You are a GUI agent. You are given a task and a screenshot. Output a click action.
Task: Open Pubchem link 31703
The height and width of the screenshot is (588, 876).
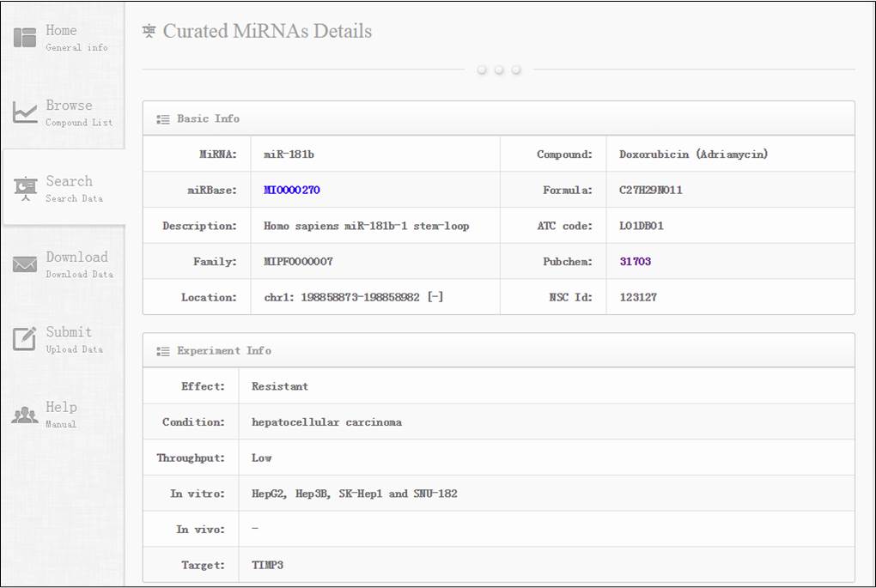(636, 261)
